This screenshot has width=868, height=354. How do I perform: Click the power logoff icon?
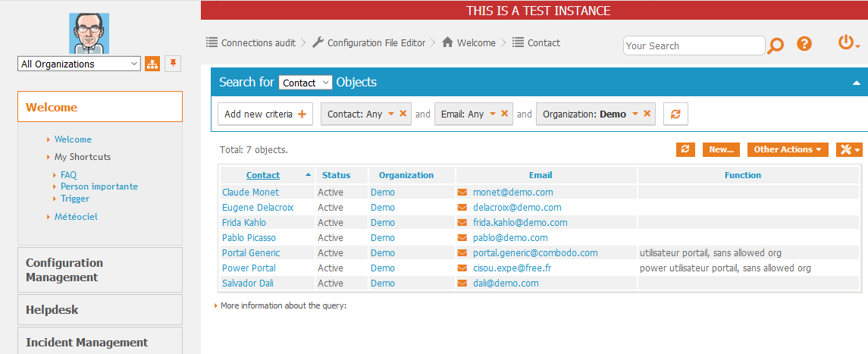[x=847, y=43]
